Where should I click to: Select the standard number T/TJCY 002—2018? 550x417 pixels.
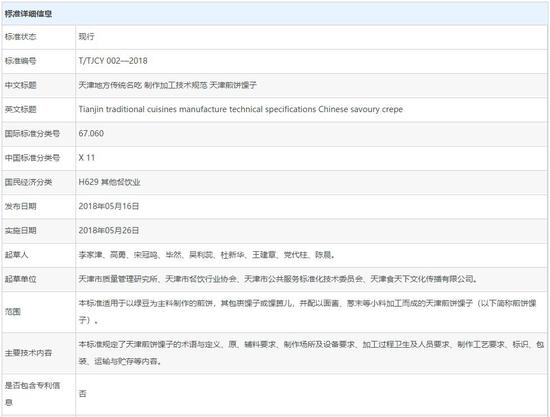pos(113,61)
